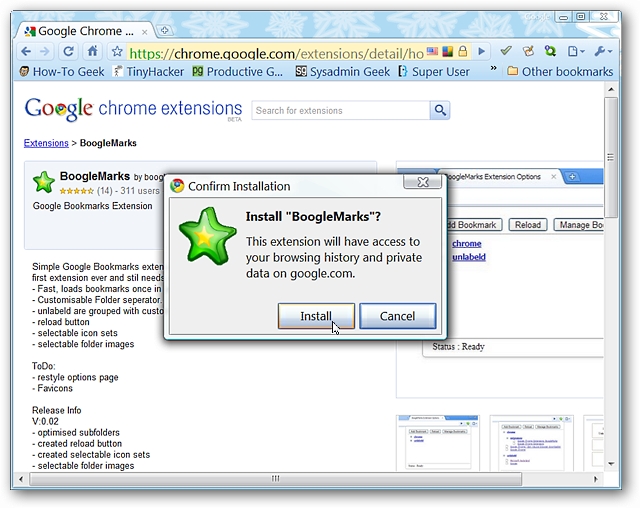Click the magnifier search button
Viewport: 640px width, 508px height.
(440, 110)
